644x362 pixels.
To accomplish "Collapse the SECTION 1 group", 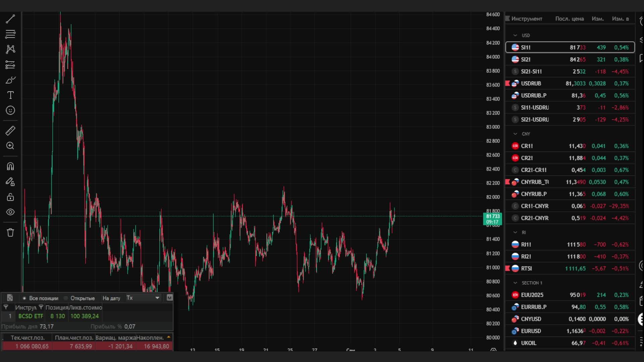I will pyautogui.click(x=515, y=283).
